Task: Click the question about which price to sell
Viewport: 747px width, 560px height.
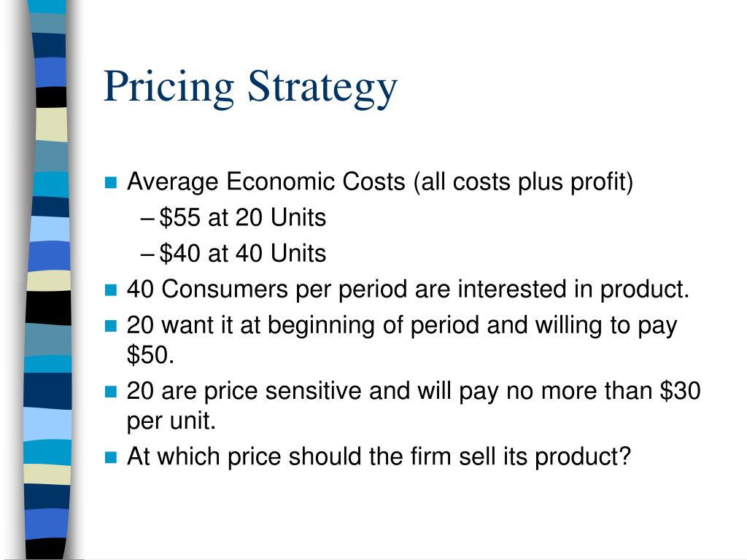Action: (x=379, y=456)
